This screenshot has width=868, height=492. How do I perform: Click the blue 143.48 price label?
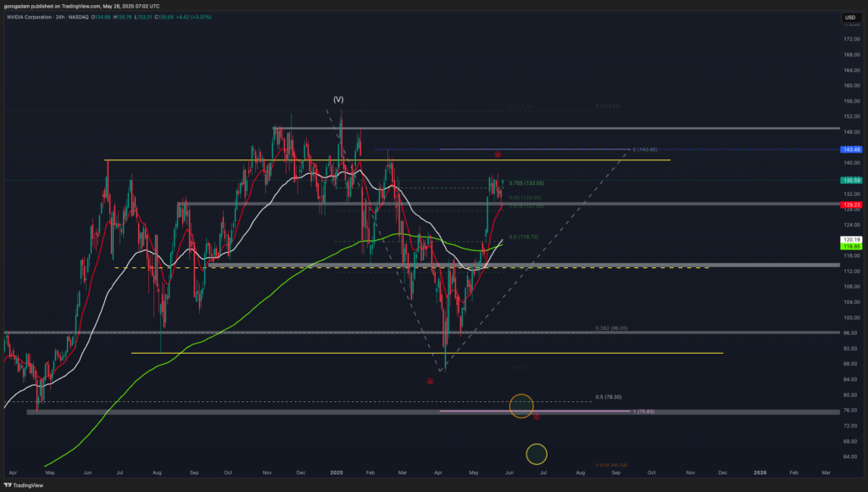tap(851, 149)
